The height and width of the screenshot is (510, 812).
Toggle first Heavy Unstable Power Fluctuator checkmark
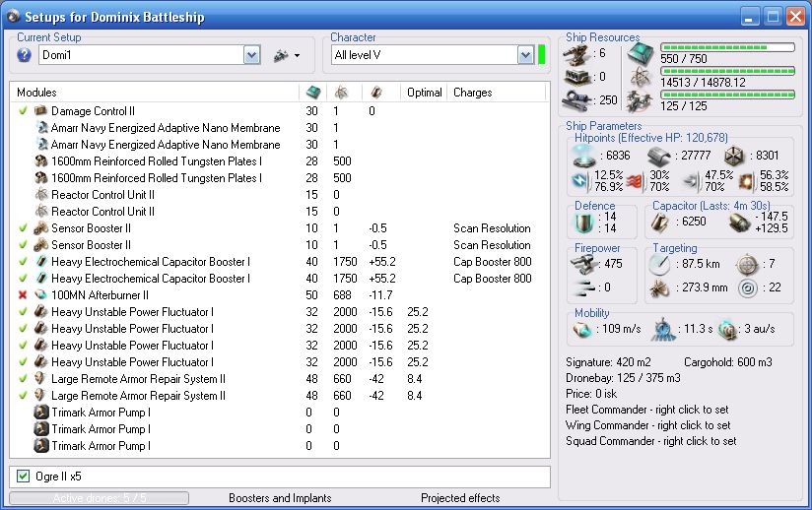pos(23,312)
